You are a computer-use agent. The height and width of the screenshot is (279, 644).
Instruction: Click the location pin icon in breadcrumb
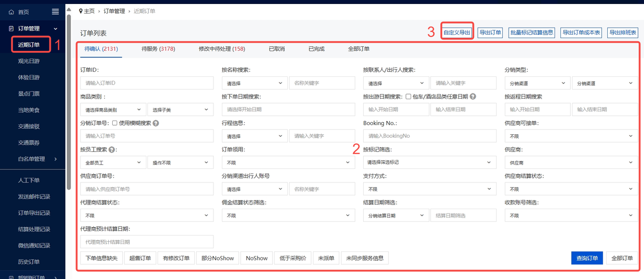[80, 11]
